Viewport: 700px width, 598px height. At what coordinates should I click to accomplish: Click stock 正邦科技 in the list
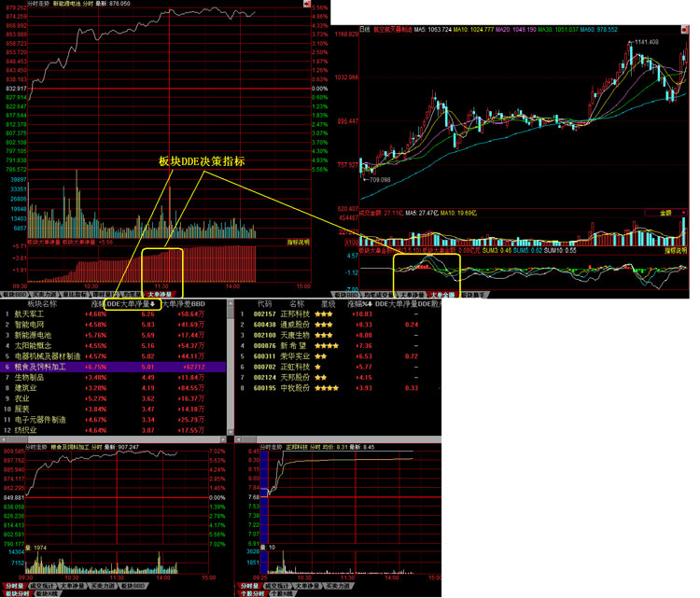pos(301,314)
